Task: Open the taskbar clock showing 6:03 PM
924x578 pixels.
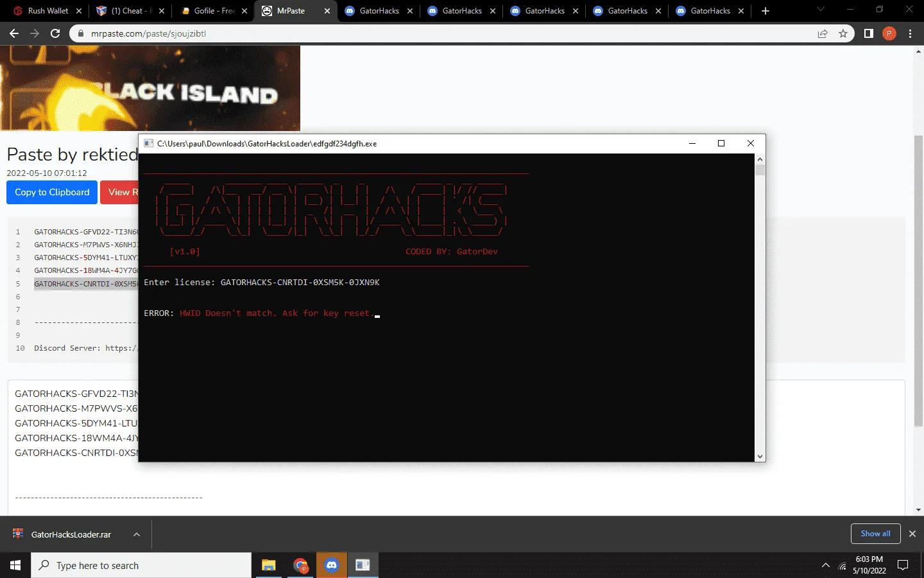Action: pos(869,565)
